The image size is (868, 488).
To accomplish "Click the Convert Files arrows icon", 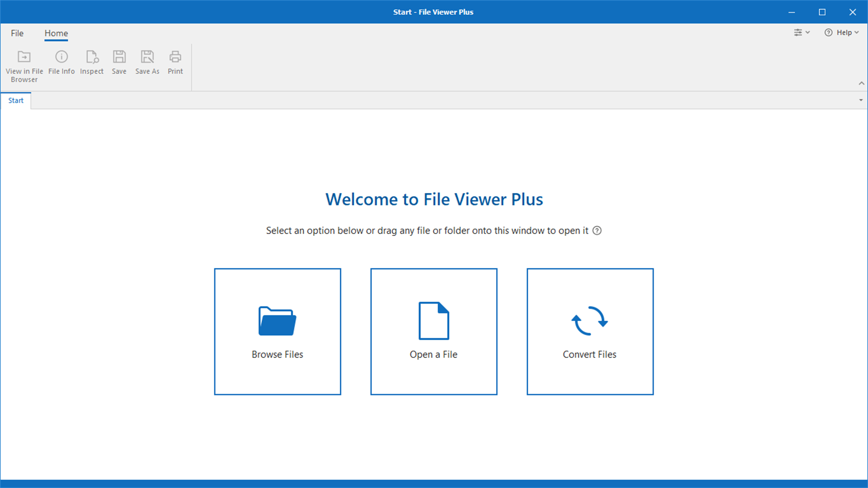I will coord(590,321).
